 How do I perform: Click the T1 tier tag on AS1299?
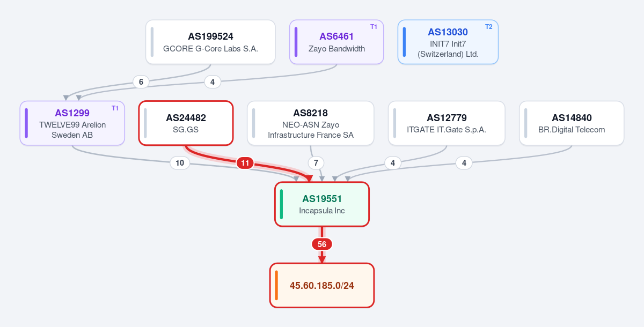(x=115, y=108)
